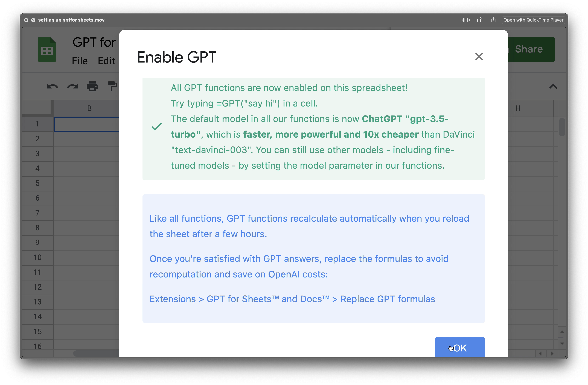Click the undo arrow in toolbar

point(52,87)
